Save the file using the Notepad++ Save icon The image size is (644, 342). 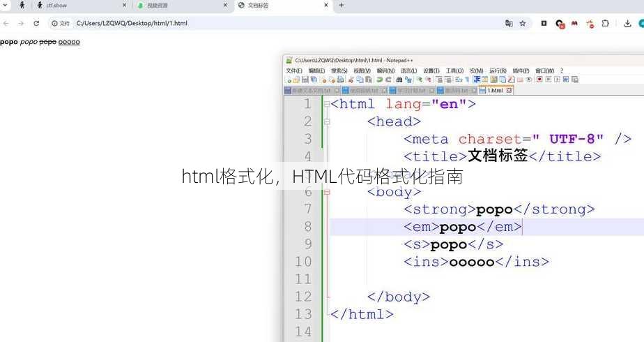[305, 80]
